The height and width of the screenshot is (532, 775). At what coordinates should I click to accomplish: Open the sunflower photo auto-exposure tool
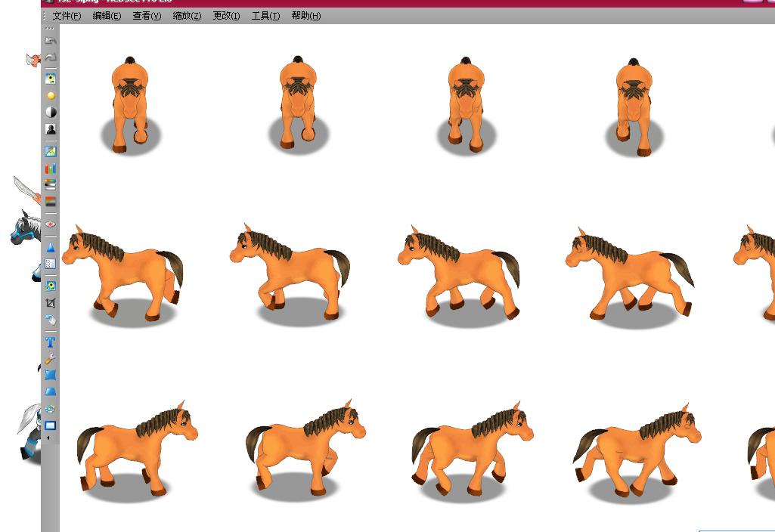pyautogui.click(x=51, y=79)
